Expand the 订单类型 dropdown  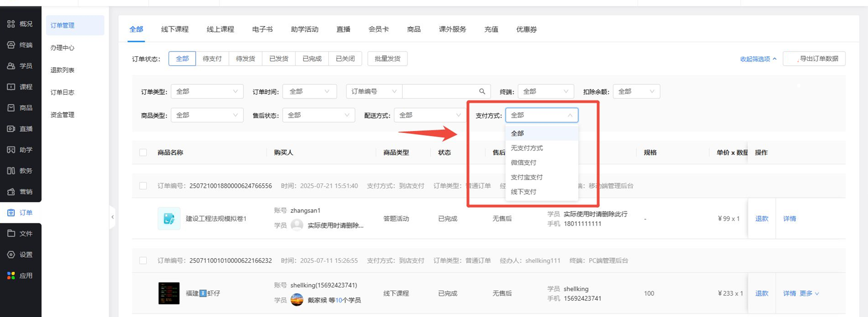[207, 92]
